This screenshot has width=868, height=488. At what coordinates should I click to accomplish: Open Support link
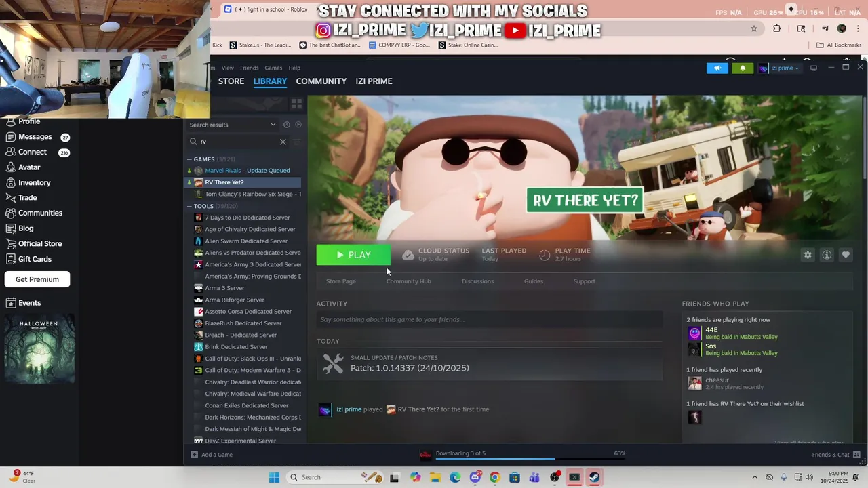584,281
